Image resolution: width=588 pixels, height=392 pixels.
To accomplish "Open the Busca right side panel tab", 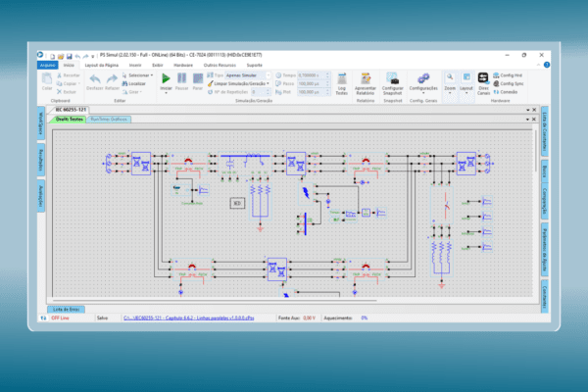I will coord(545,171).
